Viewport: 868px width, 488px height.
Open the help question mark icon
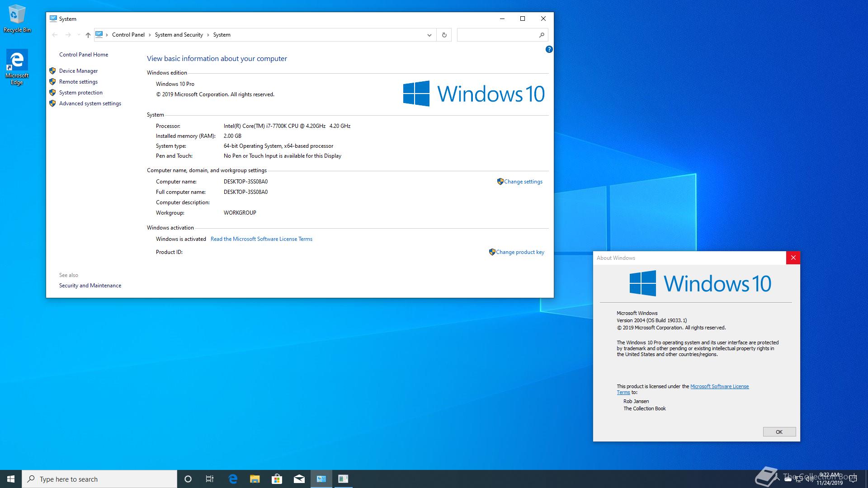click(549, 49)
